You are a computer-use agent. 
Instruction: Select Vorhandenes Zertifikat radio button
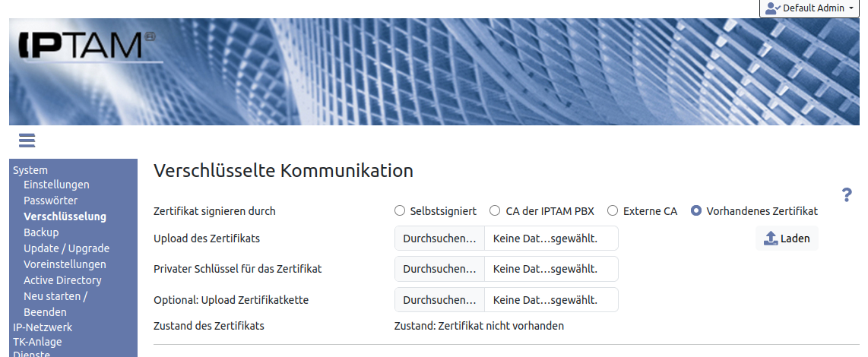pos(695,211)
